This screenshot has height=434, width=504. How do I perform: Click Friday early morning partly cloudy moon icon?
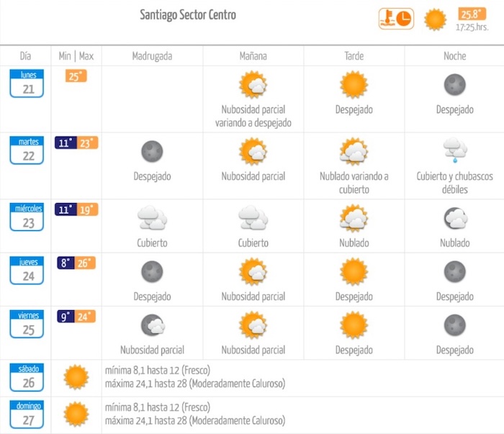(x=152, y=325)
